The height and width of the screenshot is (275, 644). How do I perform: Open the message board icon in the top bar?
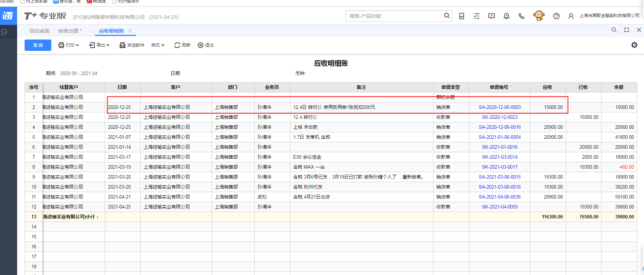click(x=492, y=16)
